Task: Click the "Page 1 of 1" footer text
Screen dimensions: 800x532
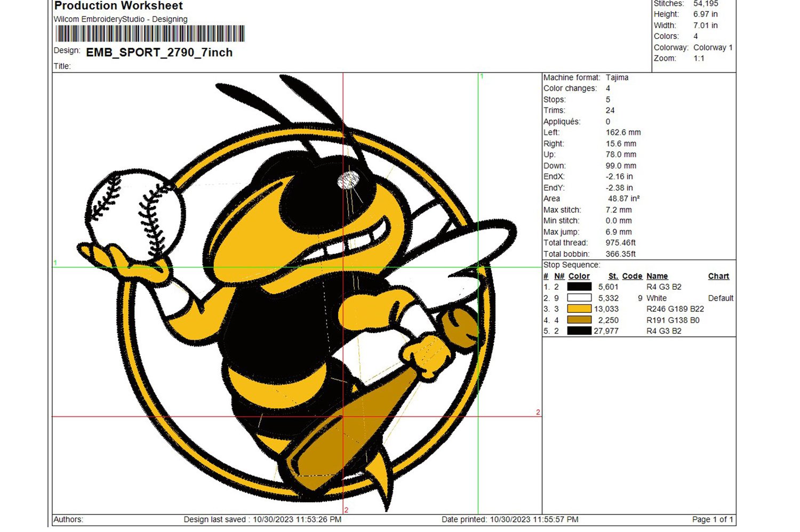Action: click(x=713, y=519)
